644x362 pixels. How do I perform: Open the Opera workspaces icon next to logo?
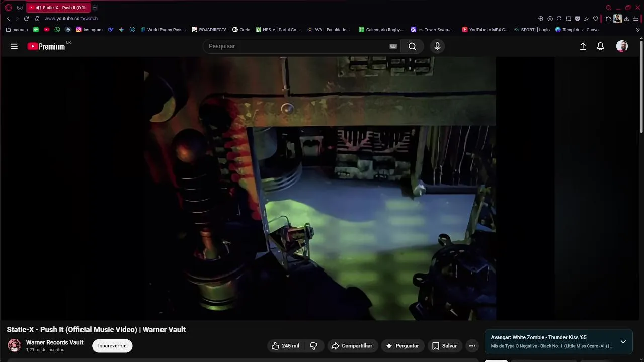pos(20,8)
